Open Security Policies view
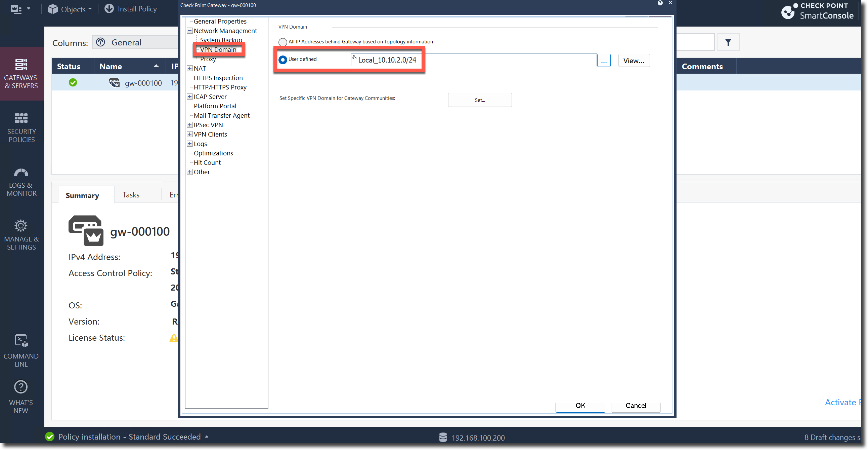868x450 pixels. click(x=21, y=127)
